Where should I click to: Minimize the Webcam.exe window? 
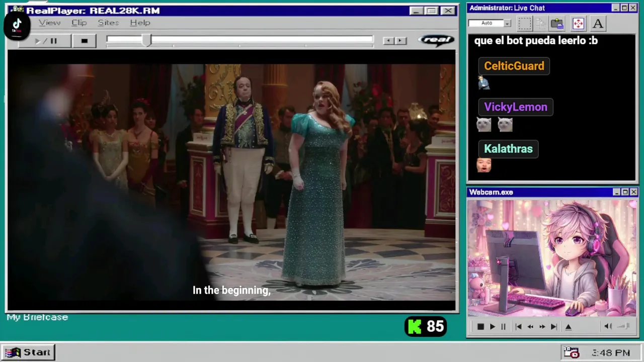[x=617, y=192]
